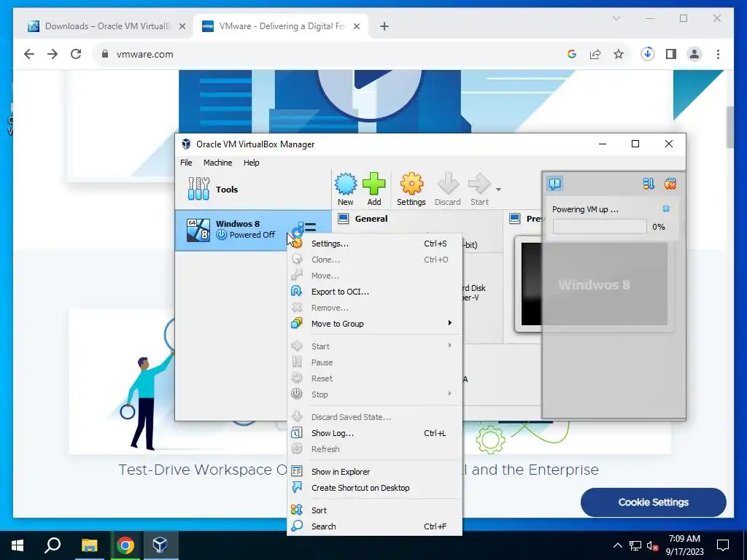This screenshot has width=747, height=560.
Task: Select the Windwos 8 virtual machine entry
Action: (x=253, y=230)
